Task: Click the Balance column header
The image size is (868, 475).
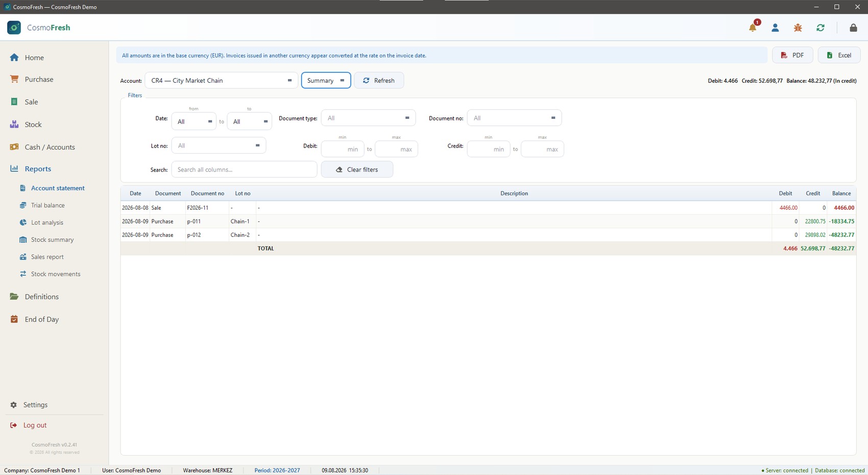Action: point(841,193)
